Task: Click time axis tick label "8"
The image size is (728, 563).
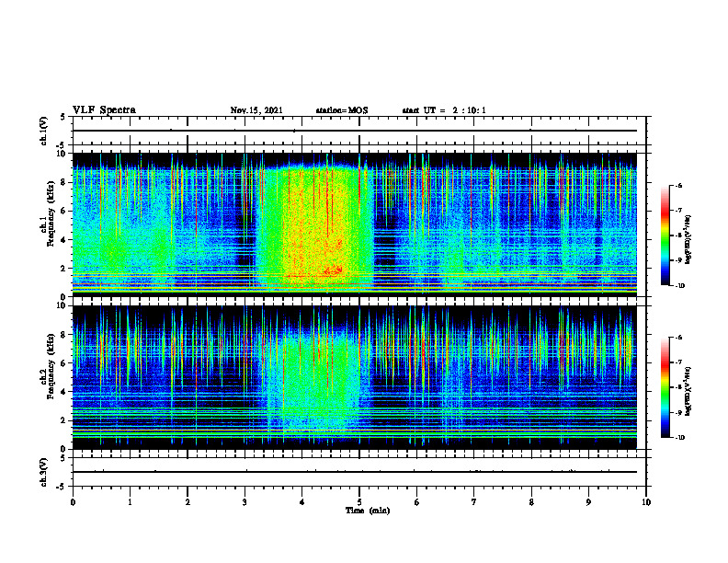Action: 531,502
